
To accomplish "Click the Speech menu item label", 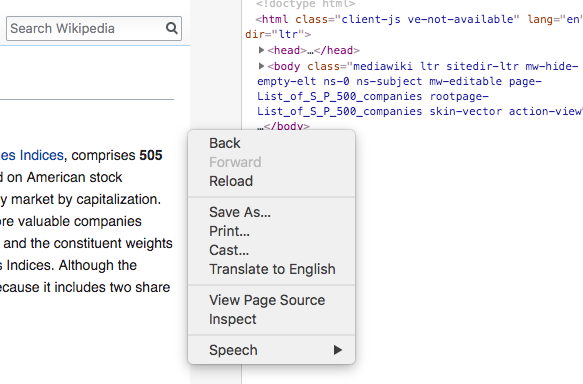I will click(x=233, y=350).
